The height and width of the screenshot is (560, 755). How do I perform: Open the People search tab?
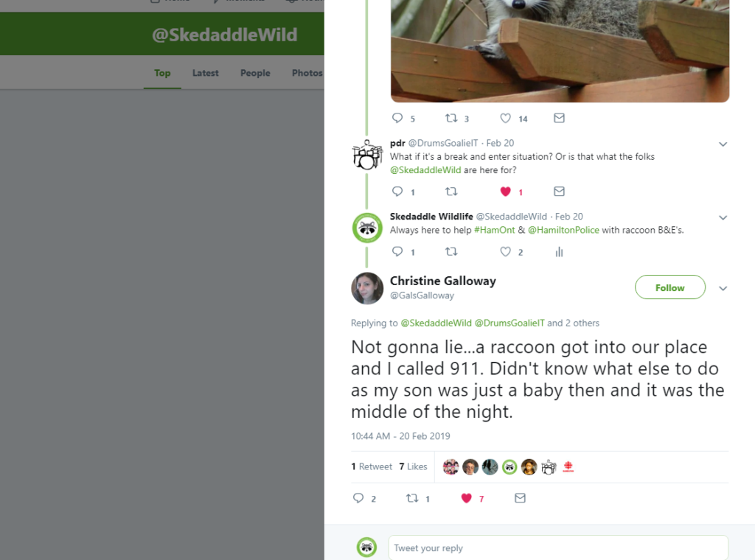pos(255,73)
